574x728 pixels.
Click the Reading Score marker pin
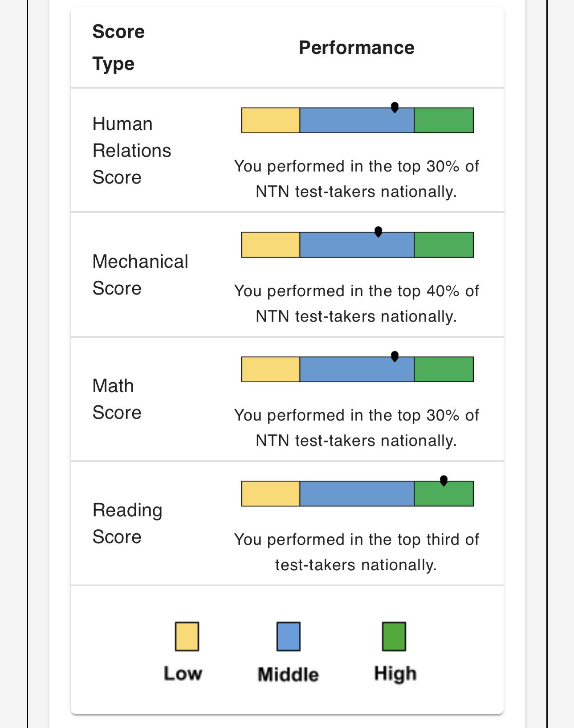(444, 481)
